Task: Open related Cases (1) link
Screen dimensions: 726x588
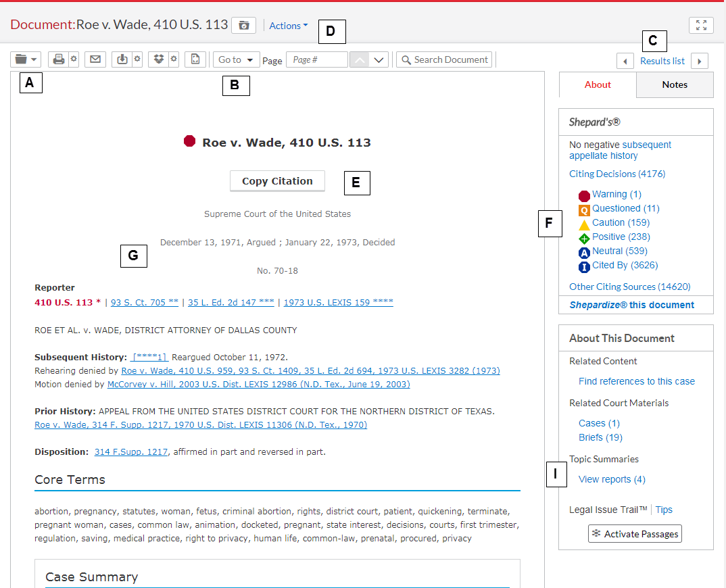Action: [599, 423]
